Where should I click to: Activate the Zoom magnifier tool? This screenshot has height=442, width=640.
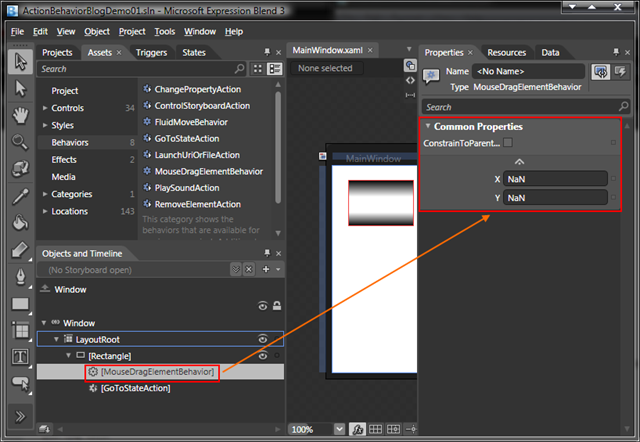(20, 142)
